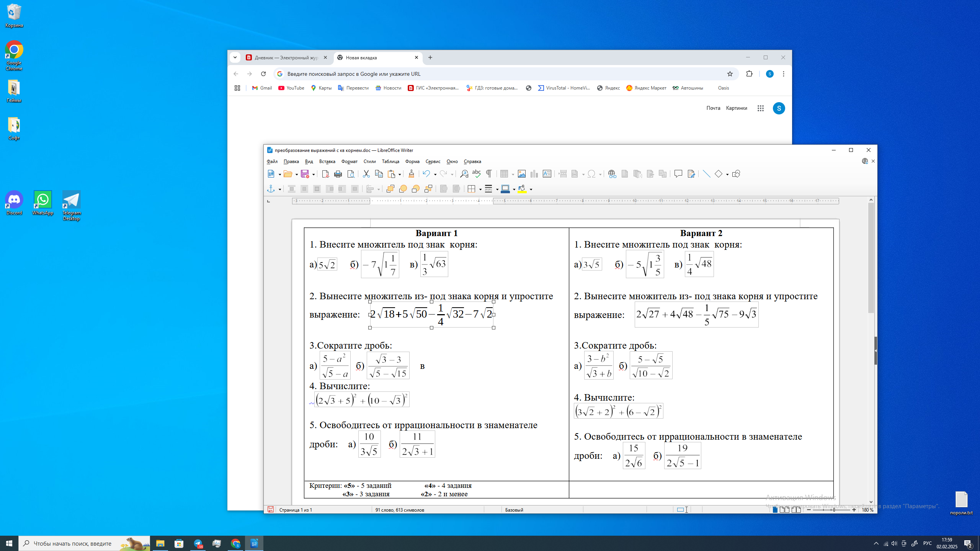Click the Save floppy icon in Writer
The height and width of the screenshot is (551, 980).
[305, 174]
